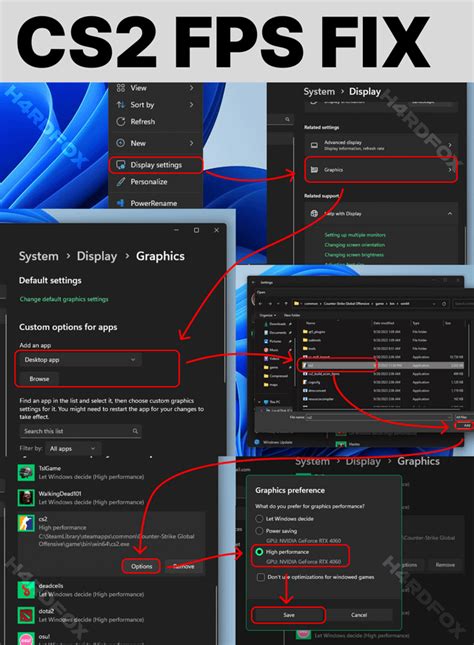The image size is (474, 645).
Task: Click the Search this list field
Action: (x=80, y=431)
